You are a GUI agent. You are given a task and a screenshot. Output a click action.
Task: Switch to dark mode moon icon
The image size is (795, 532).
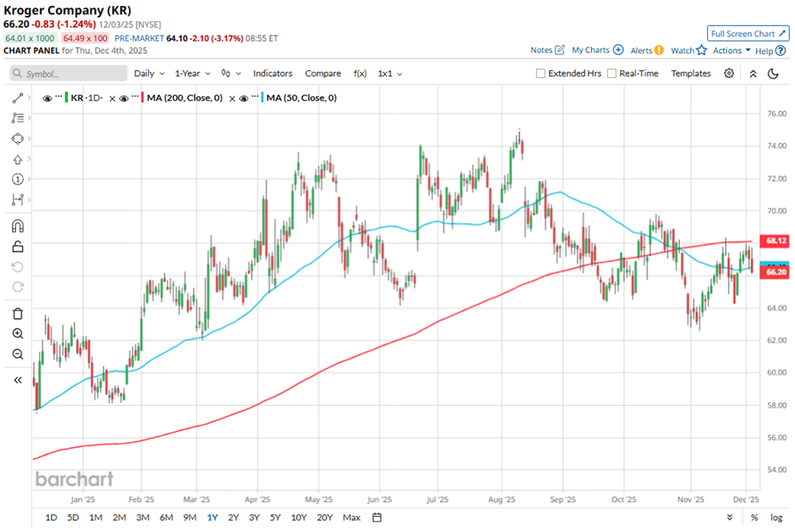tap(773, 74)
